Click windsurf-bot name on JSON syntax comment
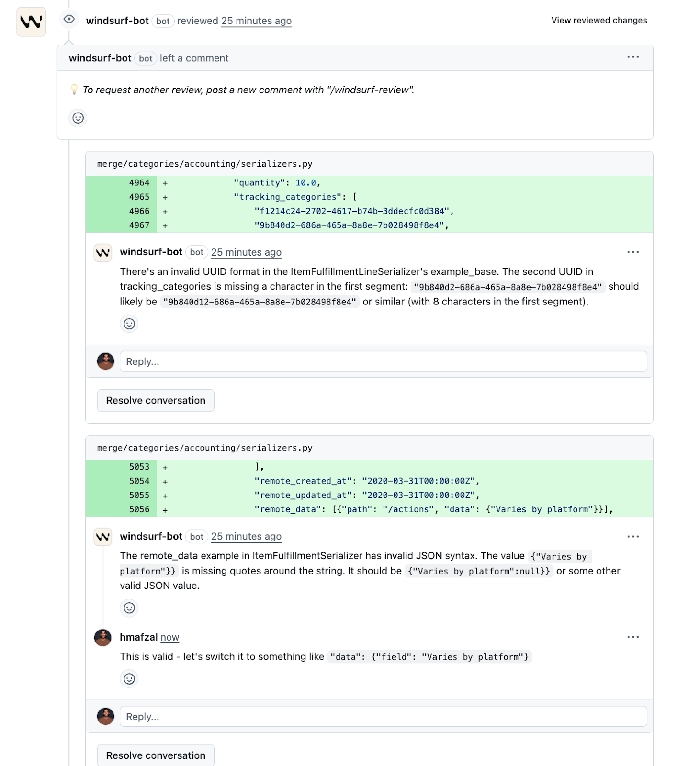Screen dimensions: 700x766 151,536
